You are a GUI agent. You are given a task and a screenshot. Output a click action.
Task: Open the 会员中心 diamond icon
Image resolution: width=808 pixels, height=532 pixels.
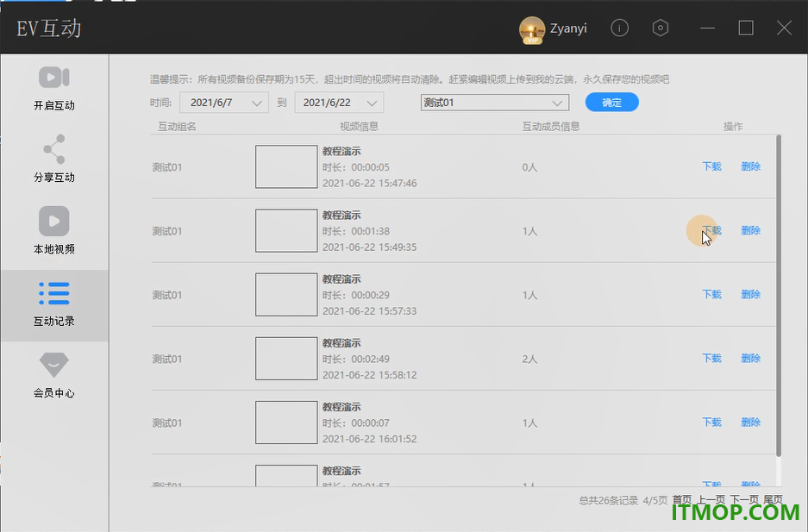click(x=54, y=365)
